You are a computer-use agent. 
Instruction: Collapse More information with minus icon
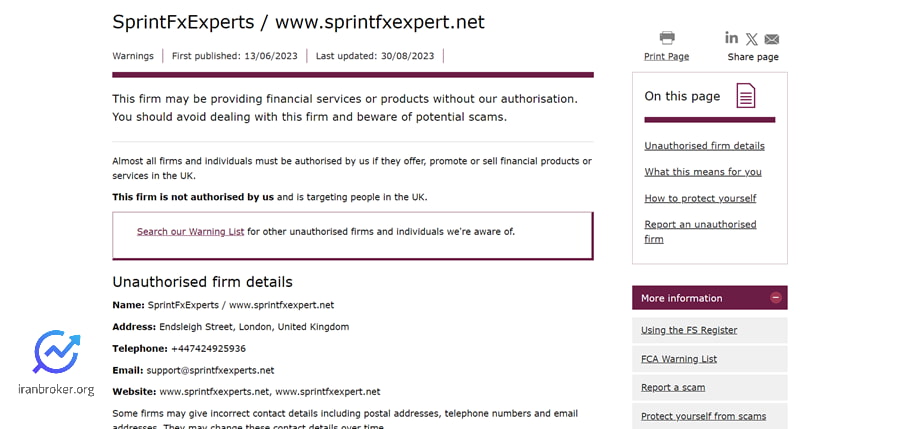775,297
